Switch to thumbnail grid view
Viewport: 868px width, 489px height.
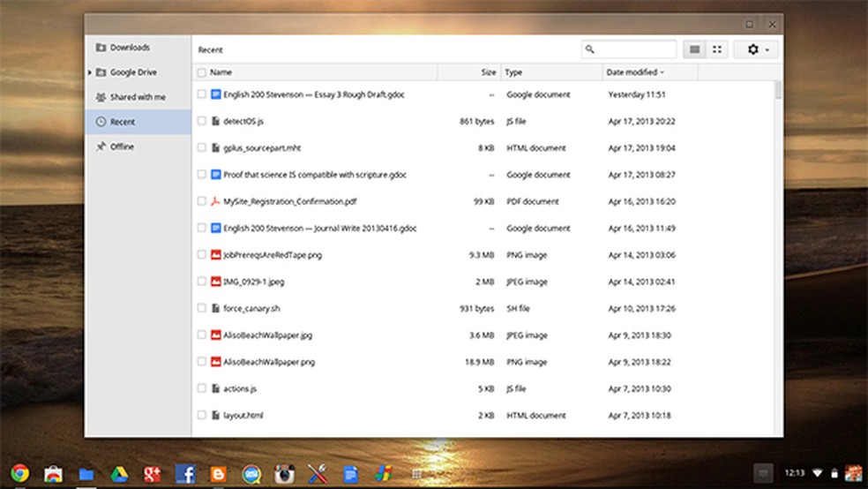click(x=716, y=50)
